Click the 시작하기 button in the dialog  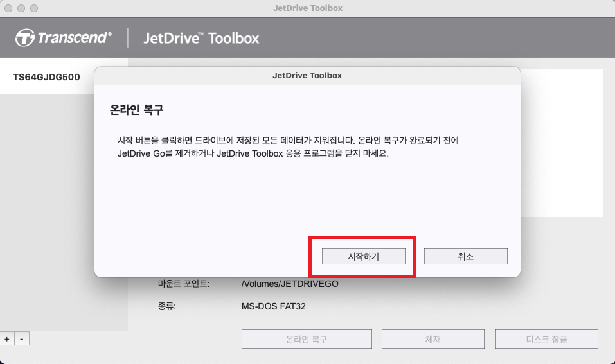point(364,256)
